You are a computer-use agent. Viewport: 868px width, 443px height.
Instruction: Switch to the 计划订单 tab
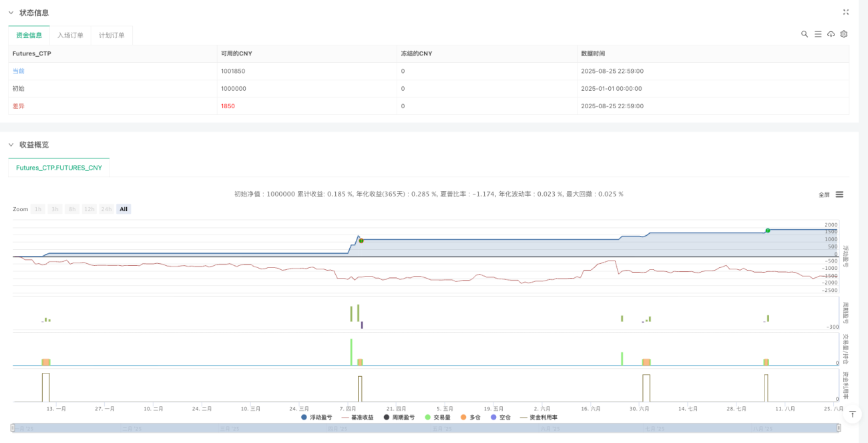pos(112,35)
